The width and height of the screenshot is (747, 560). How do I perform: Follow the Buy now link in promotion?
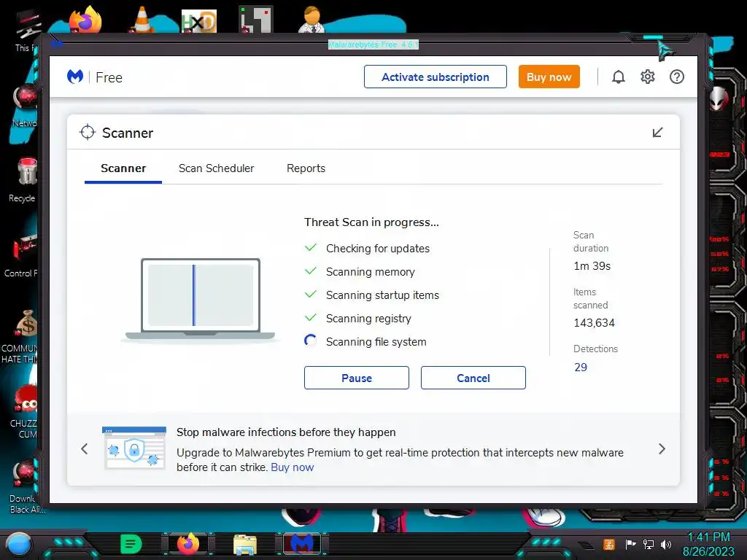292,467
